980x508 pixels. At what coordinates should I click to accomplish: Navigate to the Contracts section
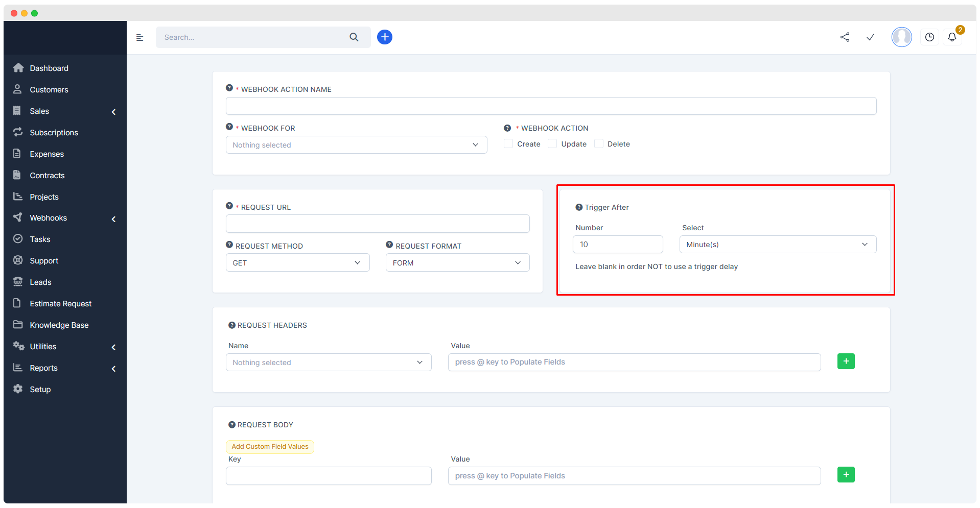tap(46, 175)
